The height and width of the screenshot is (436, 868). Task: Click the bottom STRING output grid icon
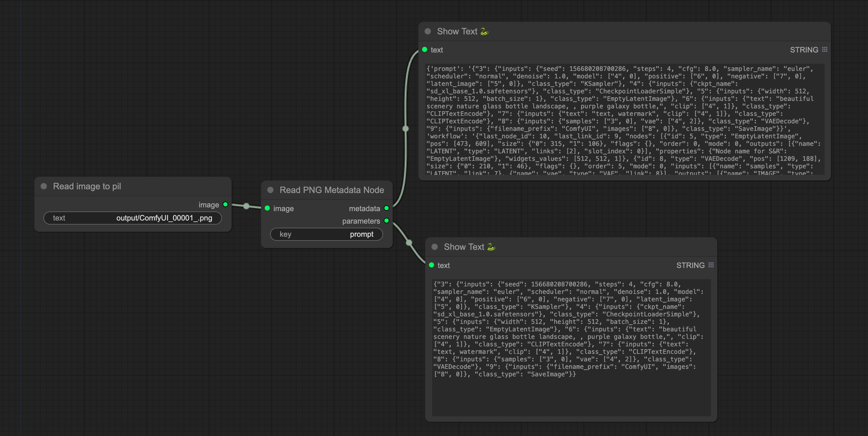[x=711, y=265]
